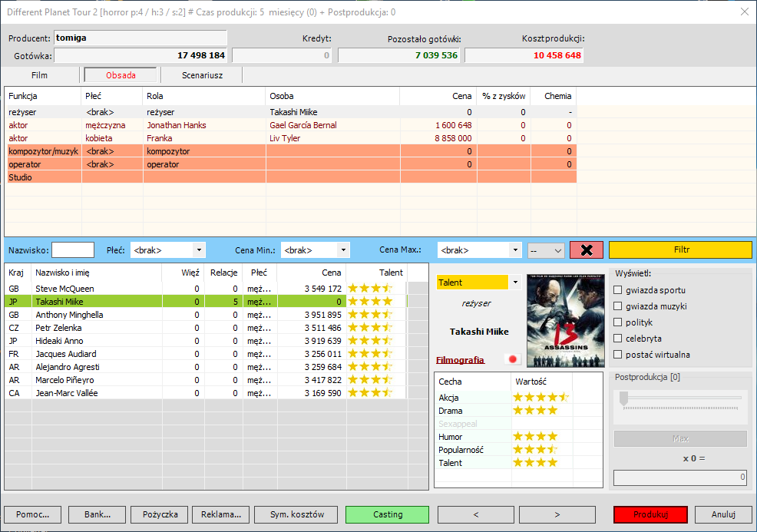This screenshot has height=532, width=757.
Task: Open the Film tab
Action: click(x=40, y=75)
